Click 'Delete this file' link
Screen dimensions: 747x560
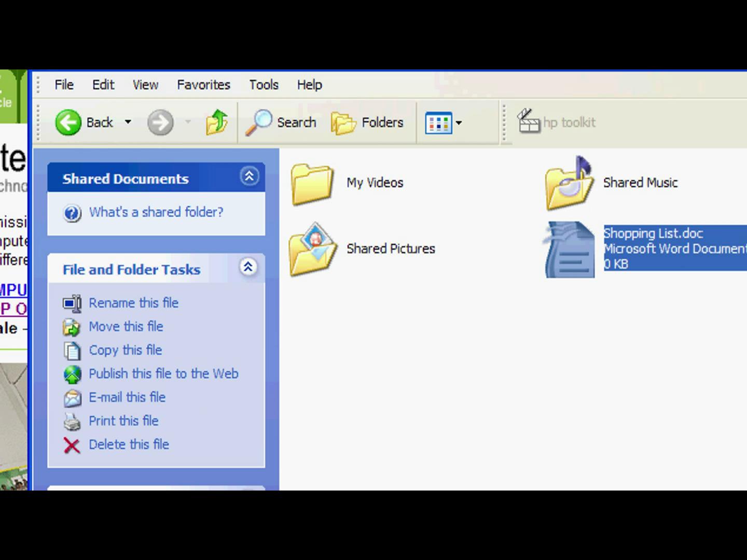(129, 444)
